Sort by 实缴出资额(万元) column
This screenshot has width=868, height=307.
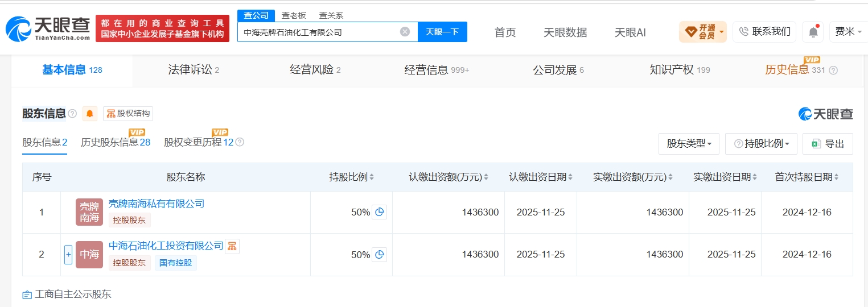[670, 177]
